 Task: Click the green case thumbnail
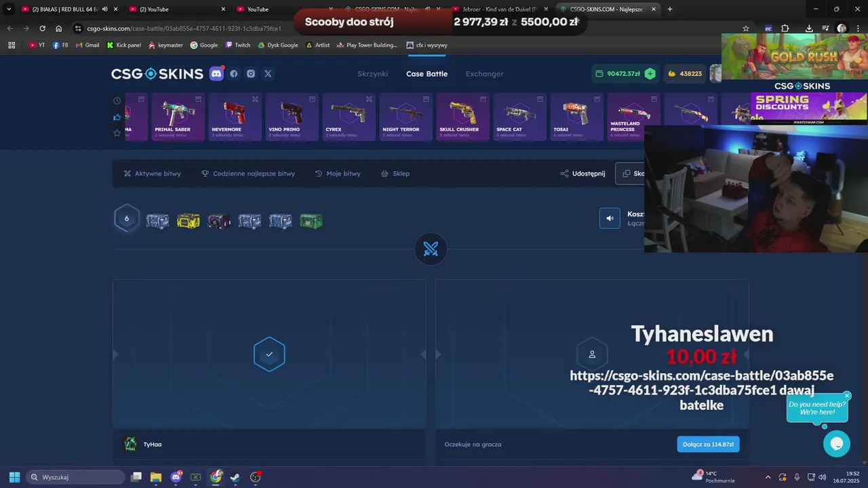click(x=311, y=221)
